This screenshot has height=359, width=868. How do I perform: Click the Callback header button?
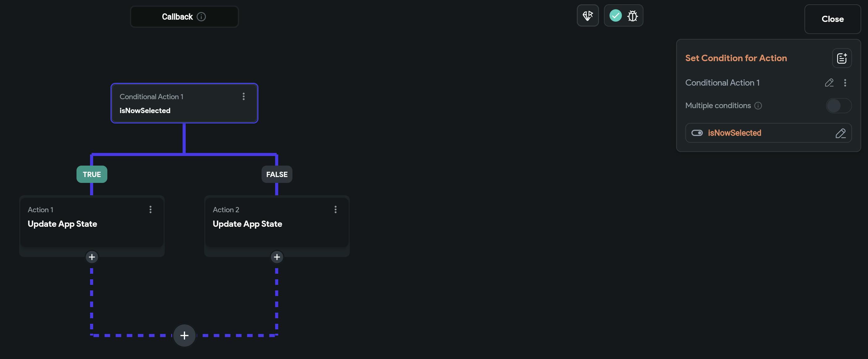point(177,17)
